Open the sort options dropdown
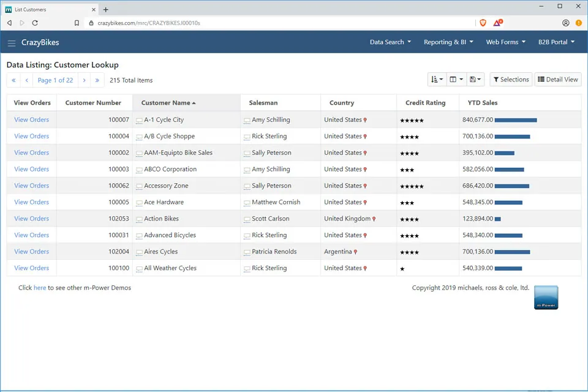Image resolution: width=588 pixels, height=392 pixels. pos(437,79)
